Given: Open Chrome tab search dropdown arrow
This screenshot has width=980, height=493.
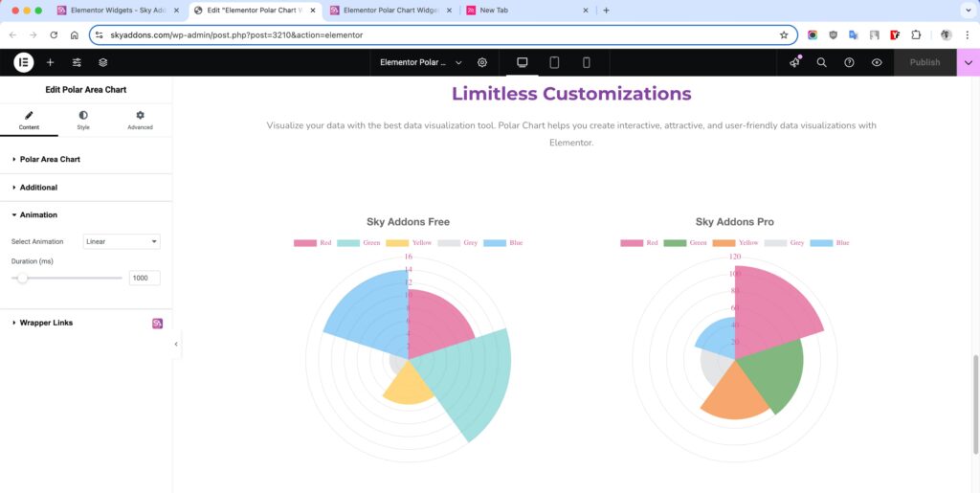Looking at the screenshot, I should [x=968, y=11].
